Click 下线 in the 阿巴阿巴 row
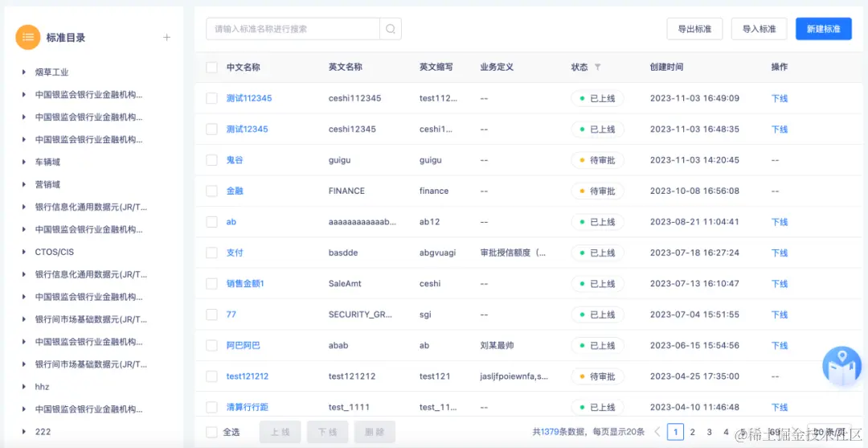This screenshot has width=868, height=448. click(x=780, y=346)
